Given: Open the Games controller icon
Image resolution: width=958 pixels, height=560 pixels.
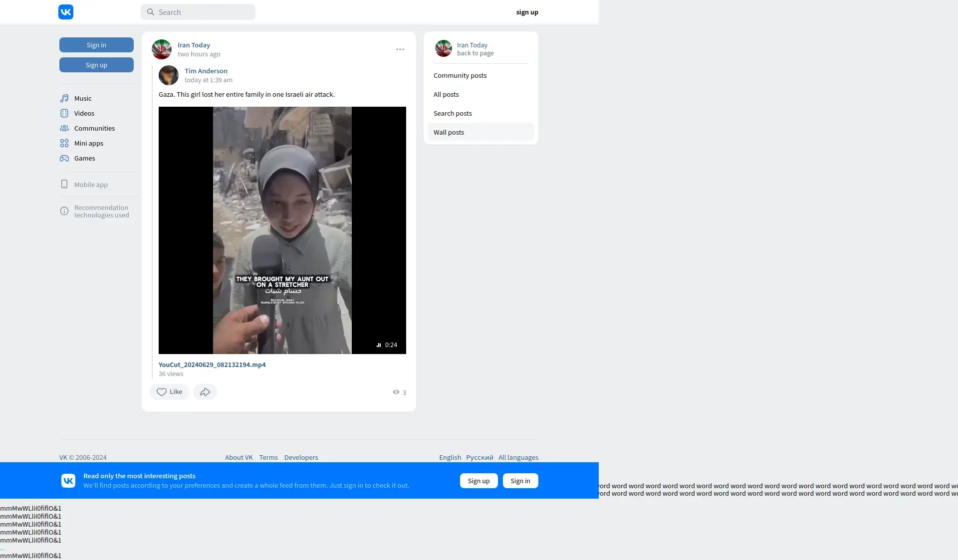Looking at the screenshot, I should click(64, 158).
